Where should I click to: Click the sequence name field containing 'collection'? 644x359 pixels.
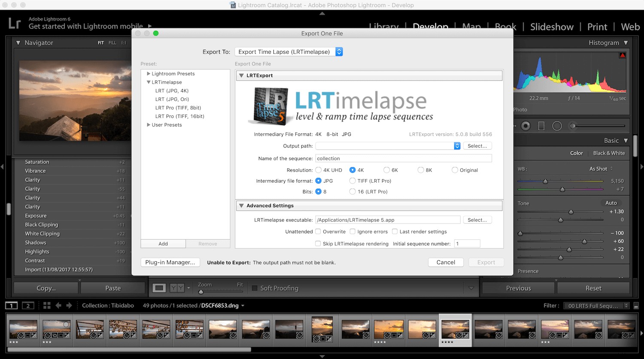click(x=404, y=158)
